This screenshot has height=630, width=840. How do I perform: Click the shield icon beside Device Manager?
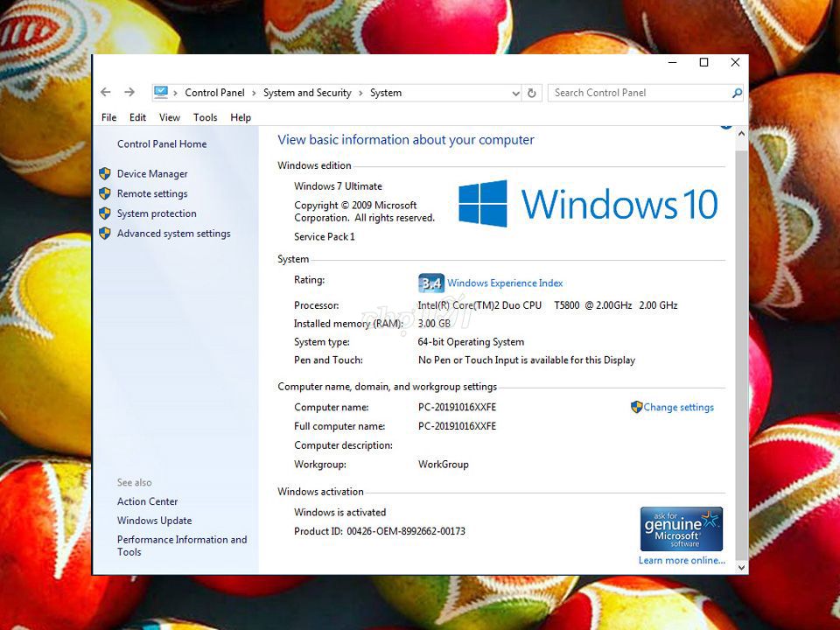click(x=105, y=173)
